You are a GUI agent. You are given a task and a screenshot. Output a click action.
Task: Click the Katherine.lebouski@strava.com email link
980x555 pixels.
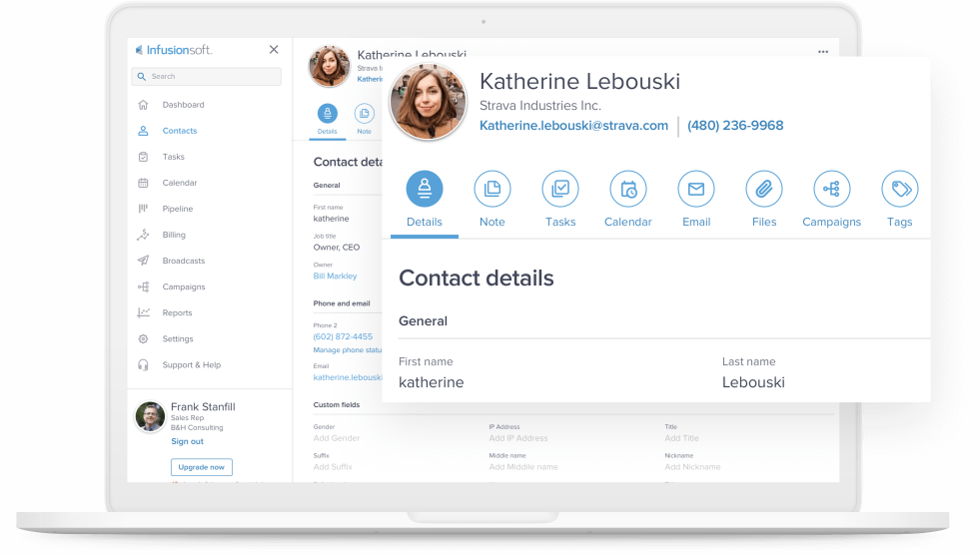point(573,126)
